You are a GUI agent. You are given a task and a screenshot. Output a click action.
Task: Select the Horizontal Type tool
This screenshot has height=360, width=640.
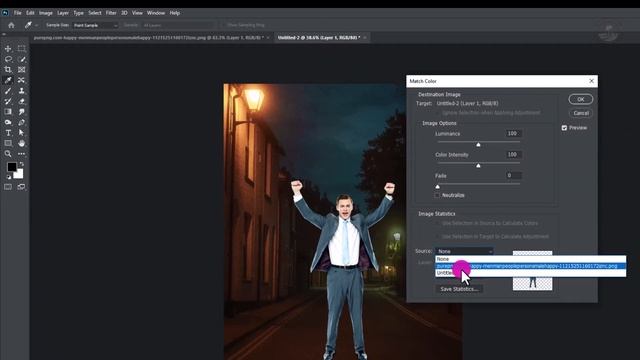[8, 133]
